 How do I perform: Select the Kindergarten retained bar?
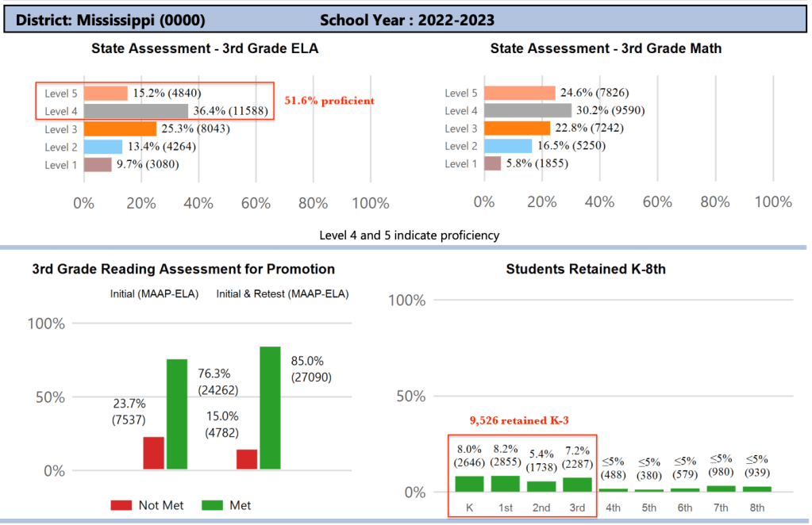(x=468, y=484)
